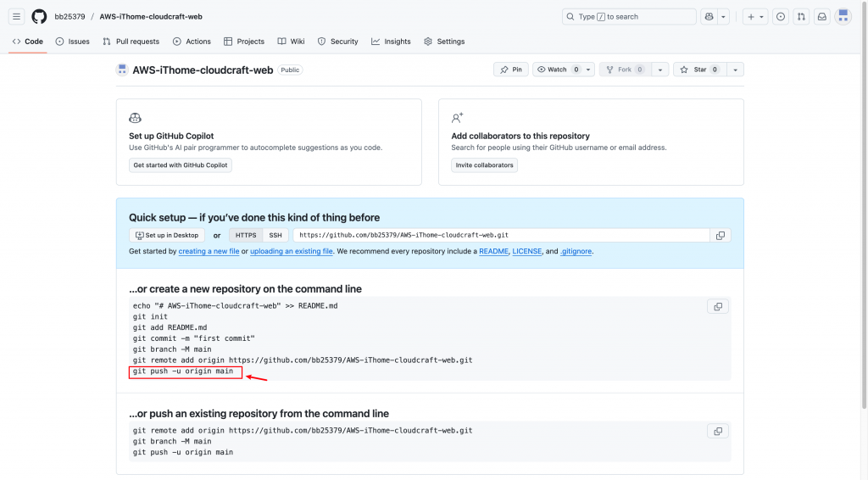
Task: Open the issues icon in header
Action: coord(781,17)
